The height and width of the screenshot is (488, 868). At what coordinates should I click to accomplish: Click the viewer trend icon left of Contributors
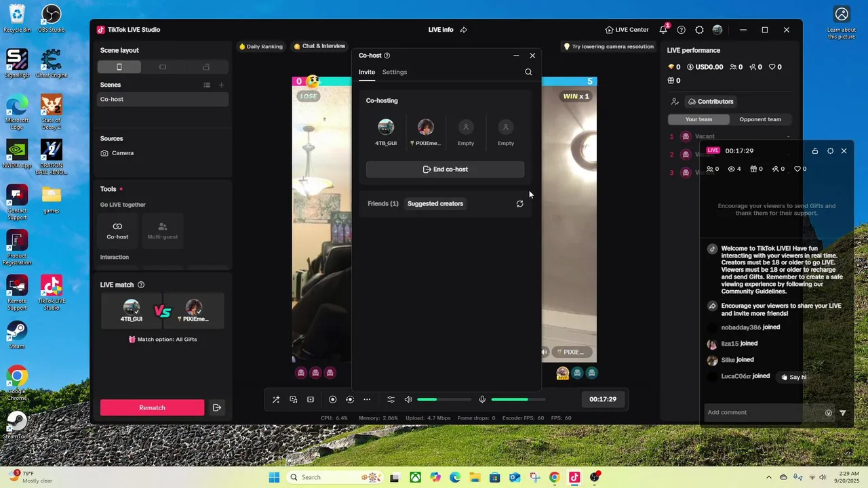[675, 102]
